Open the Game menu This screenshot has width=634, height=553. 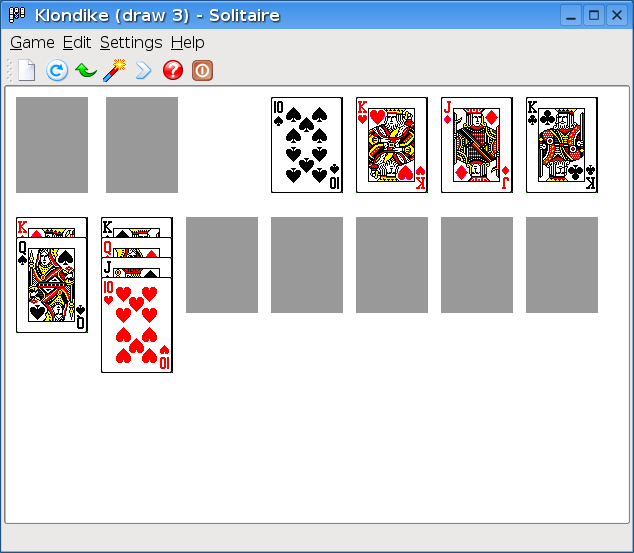32,42
